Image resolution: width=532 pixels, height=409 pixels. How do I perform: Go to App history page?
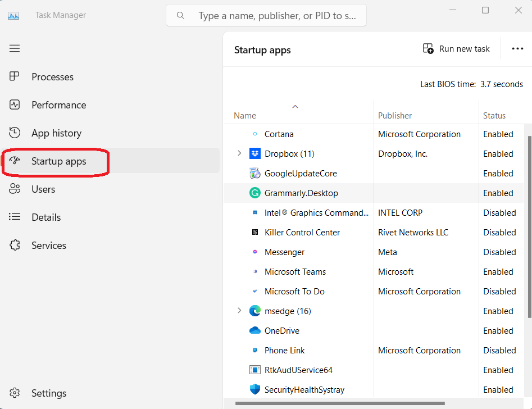(56, 133)
